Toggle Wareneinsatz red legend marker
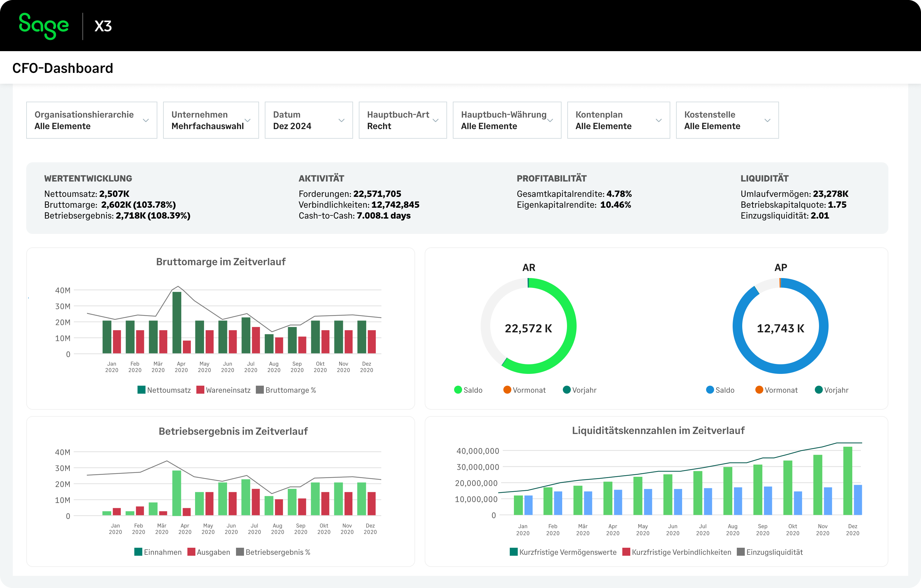The image size is (921, 588). coord(200,390)
